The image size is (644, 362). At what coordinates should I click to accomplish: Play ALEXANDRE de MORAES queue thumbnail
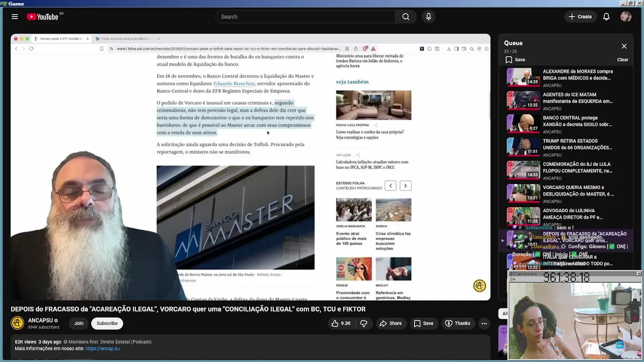click(523, 77)
